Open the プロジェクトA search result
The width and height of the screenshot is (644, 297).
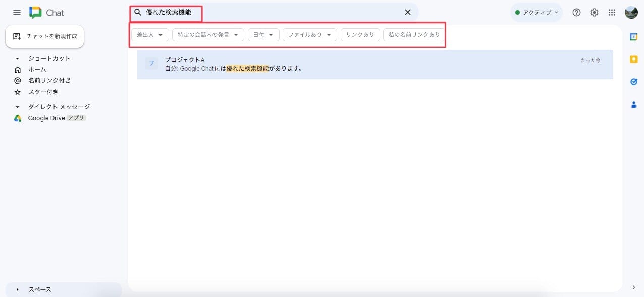pos(375,64)
